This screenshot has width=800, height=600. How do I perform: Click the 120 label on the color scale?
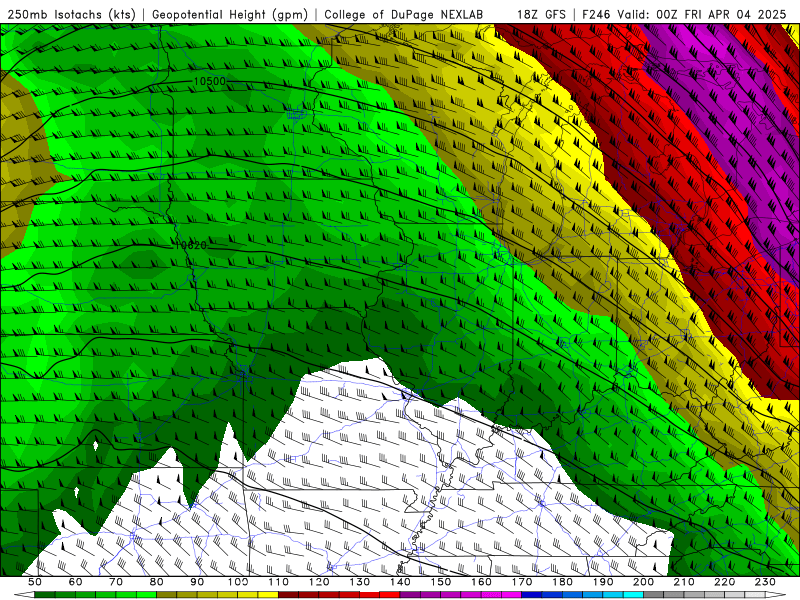click(319, 582)
